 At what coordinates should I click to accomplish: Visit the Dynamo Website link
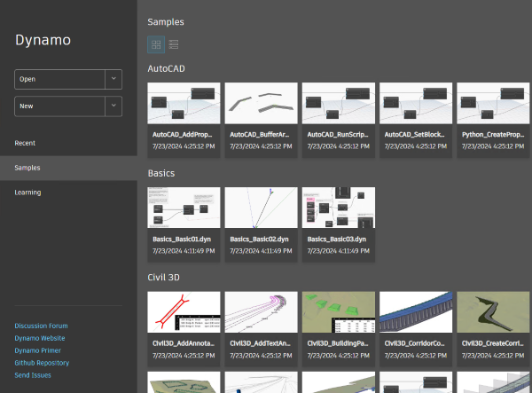click(x=40, y=338)
